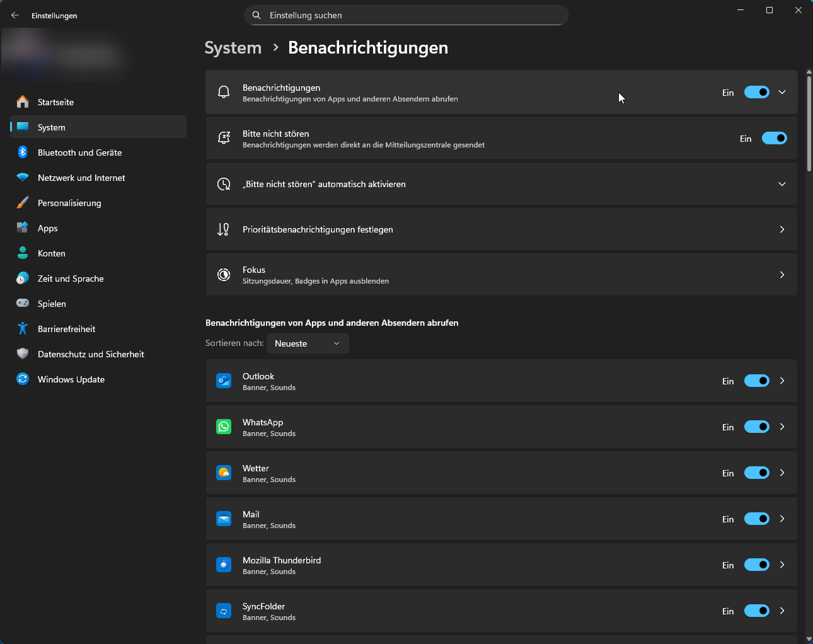The image size is (813, 644).
Task: Disable notifications for WhatsApp
Action: coord(756,427)
